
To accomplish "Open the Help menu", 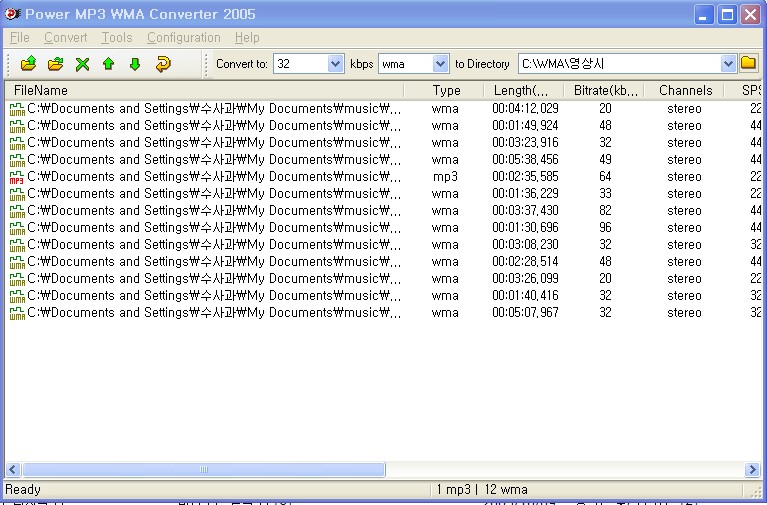I will pos(247,38).
